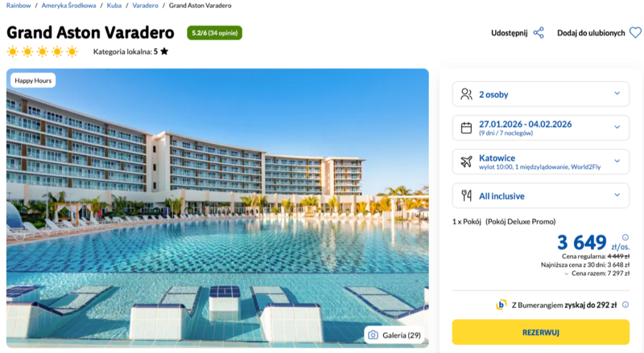Image resolution: width=644 pixels, height=353 pixels.
Task: Open the All inclusive board dropdown
Action: [x=541, y=195]
